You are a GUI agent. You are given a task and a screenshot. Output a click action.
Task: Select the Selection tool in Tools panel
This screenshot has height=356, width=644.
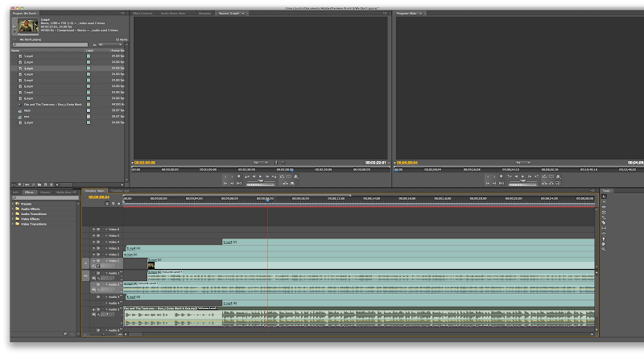pyautogui.click(x=604, y=197)
